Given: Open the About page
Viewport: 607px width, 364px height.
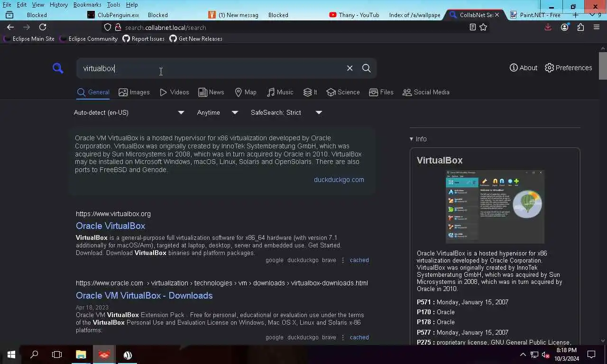Looking at the screenshot, I should pyautogui.click(x=524, y=68).
